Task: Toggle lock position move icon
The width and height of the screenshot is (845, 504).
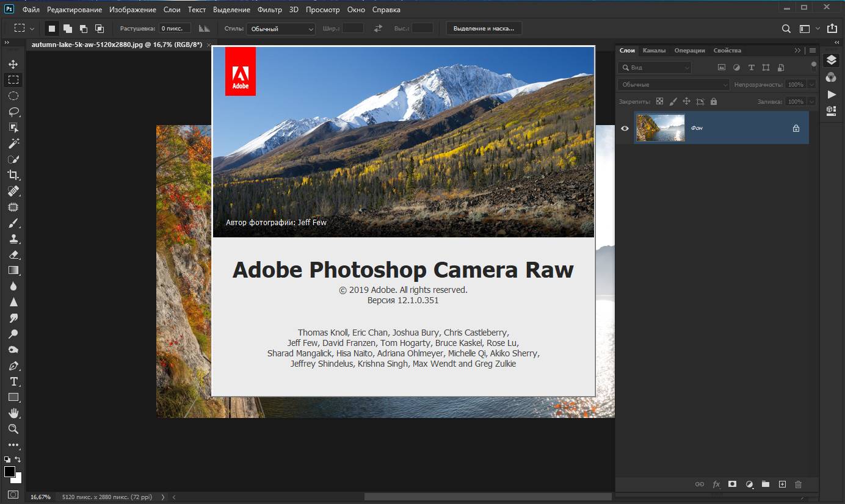Action: (686, 101)
